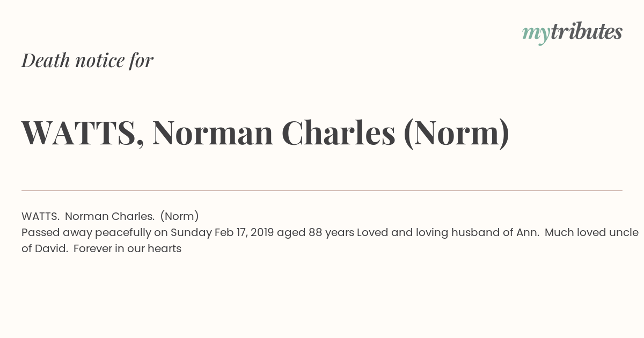This screenshot has width=644, height=338.
Task: Click the "Forever in our hearts" text
Action: coord(128,248)
